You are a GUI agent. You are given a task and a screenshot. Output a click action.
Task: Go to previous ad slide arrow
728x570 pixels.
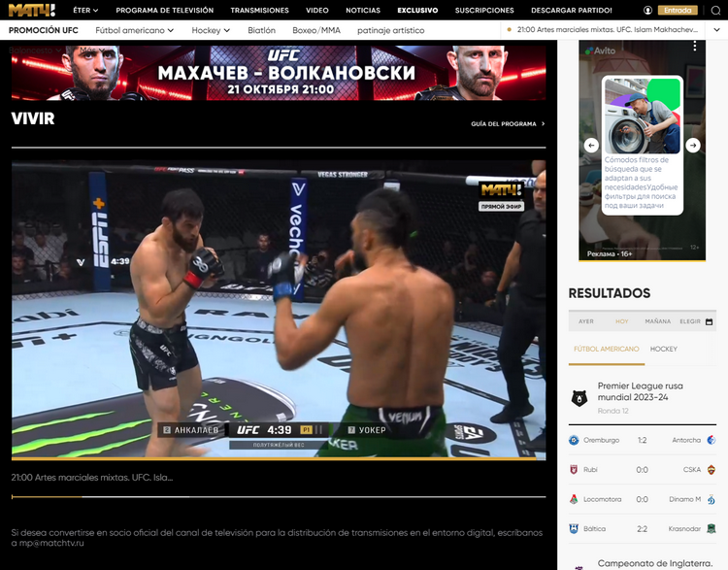click(591, 146)
